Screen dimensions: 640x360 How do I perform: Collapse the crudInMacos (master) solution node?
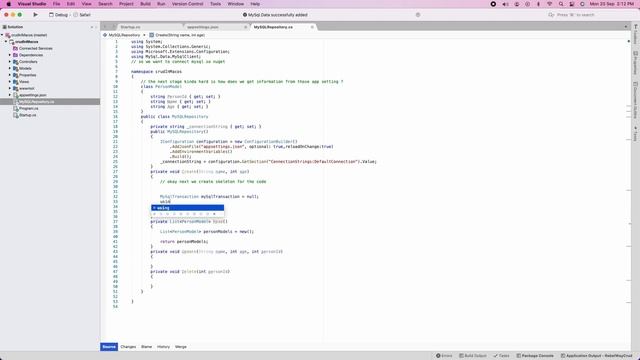coord(2,35)
